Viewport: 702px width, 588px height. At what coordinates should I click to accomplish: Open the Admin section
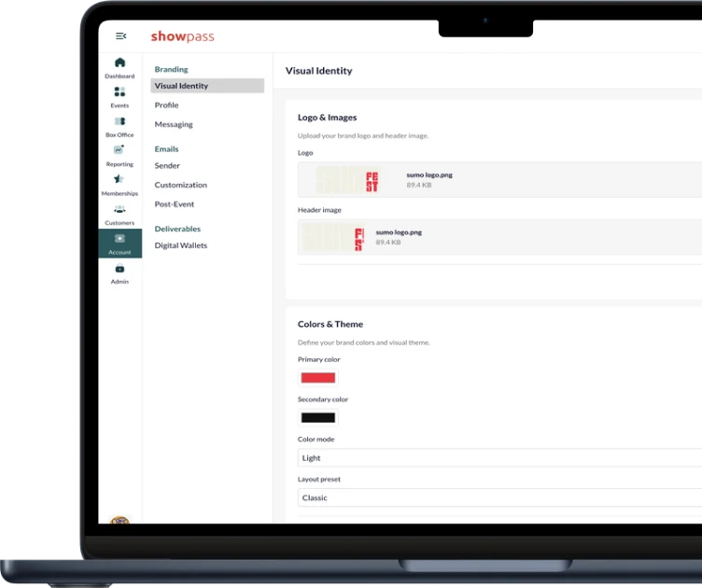pyautogui.click(x=119, y=274)
